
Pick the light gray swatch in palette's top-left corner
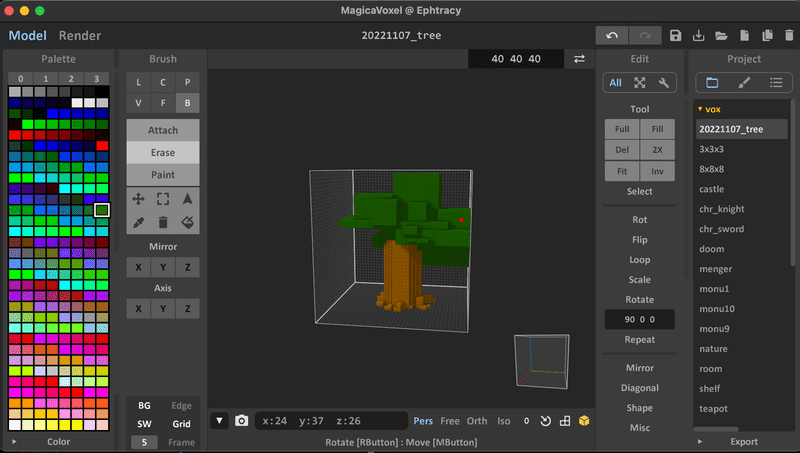[x=15, y=92]
